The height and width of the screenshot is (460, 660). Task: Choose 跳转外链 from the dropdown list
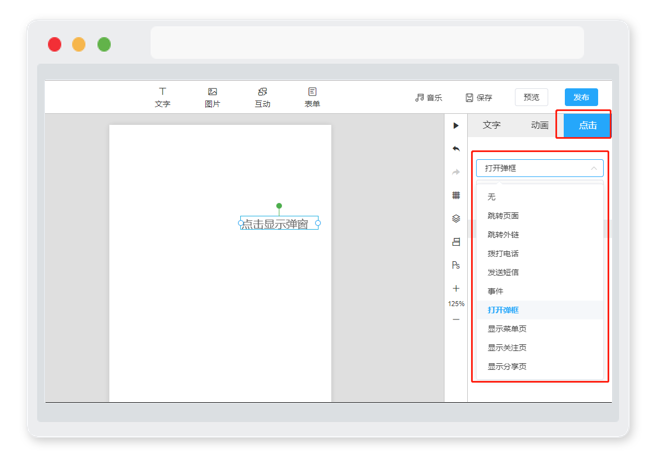540,234
